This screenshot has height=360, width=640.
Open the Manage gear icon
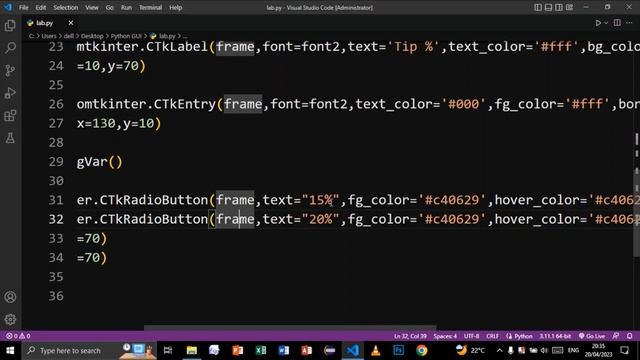(x=10, y=319)
